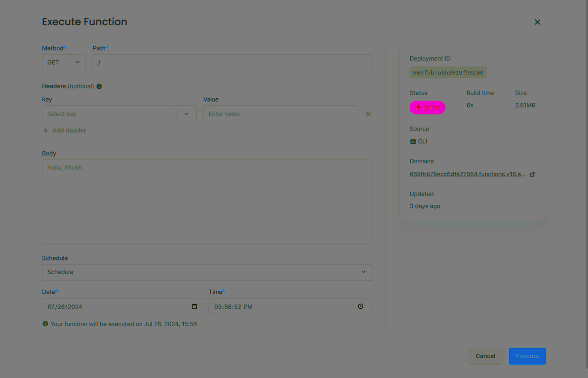Click the plus icon beside Add Header
The image size is (588, 378).
45,130
